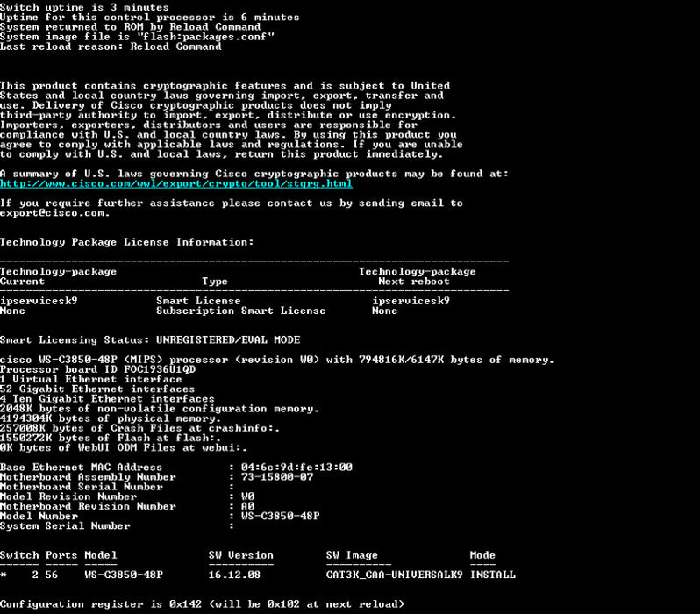Click 'Smart Licensing Status: UNREGISTERED/EVAL MODE' line

150,339
